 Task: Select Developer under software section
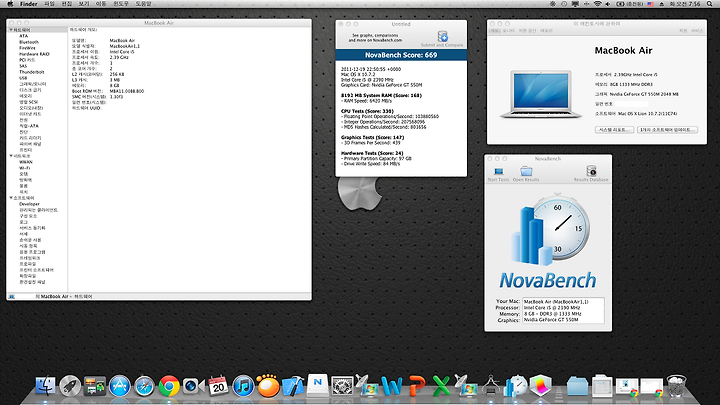(x=29, y=204)
